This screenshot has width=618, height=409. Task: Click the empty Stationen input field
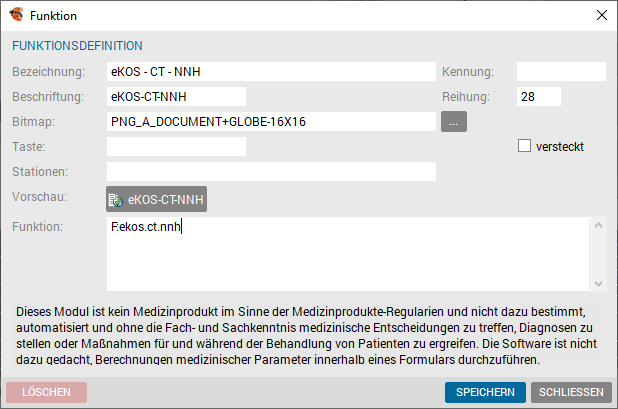[271, 171]
